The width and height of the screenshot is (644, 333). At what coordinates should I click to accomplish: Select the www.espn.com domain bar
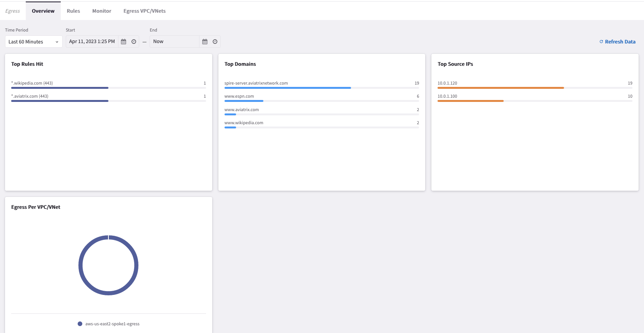[244, 101]
